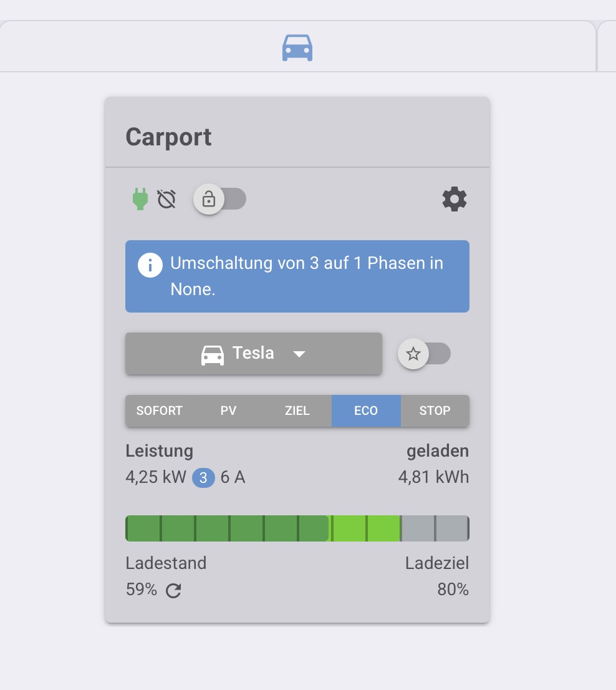Click the phase switching info message
Image resolution: width=616 pixels, height=690 pixels.
pos(307,276)
